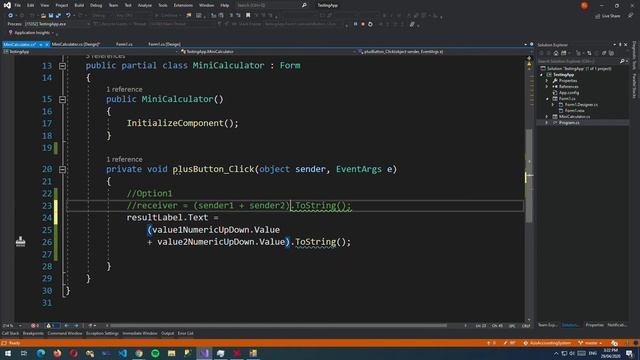Image resolution: width=640 pixels, height=360 pixels.
Task: Focus the Search Solution Explorer field
Action: coord(578,61)
